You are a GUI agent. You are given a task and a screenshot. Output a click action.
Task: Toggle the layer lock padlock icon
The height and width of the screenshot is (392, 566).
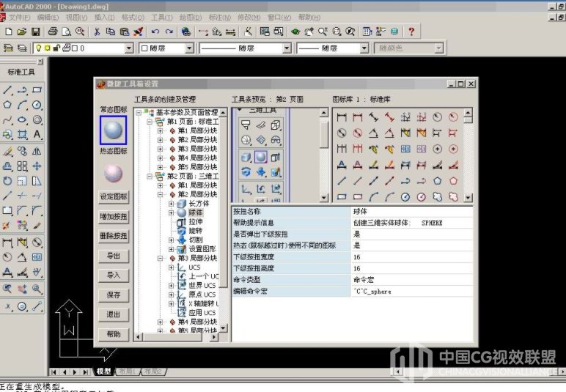pyautogui.click(x=56, y=48)
